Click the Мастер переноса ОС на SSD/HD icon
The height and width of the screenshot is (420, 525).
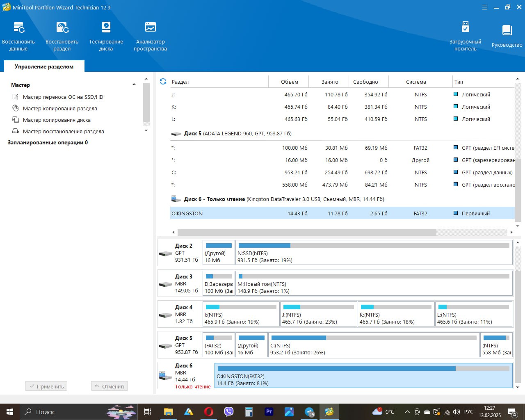coord(16,97)
